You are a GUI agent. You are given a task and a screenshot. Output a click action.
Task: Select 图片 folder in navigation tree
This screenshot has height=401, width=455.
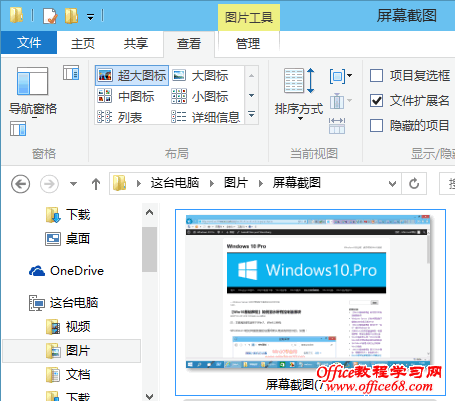pyautogui.click(x=72, y=351)
